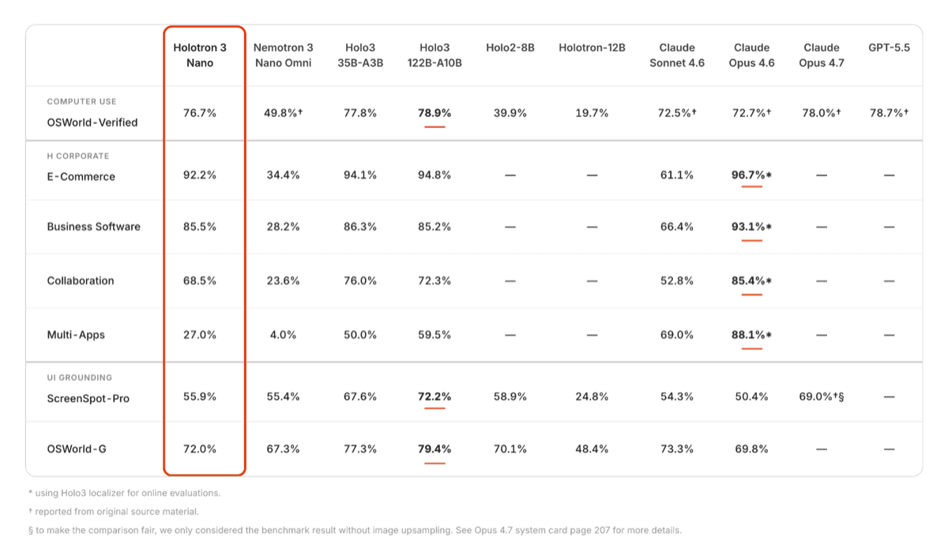Select the 76.7% Holotron 3 Nano cell
The width and height of the screenshot is (948, 560).
click(x=200, y=113)
